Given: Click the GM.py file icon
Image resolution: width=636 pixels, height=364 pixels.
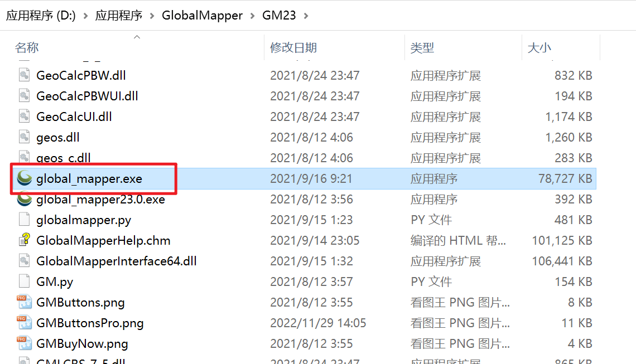Looking at the screenshot, I should 25,282.
